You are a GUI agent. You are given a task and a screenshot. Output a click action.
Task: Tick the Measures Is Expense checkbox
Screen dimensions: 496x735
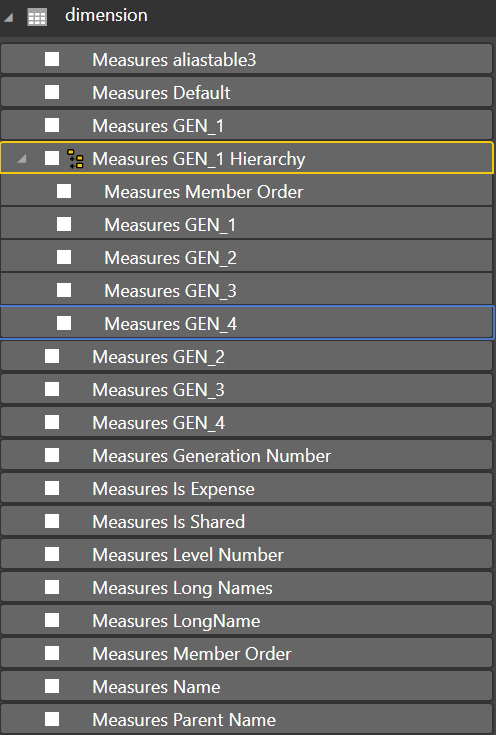[x=52, y=488]
